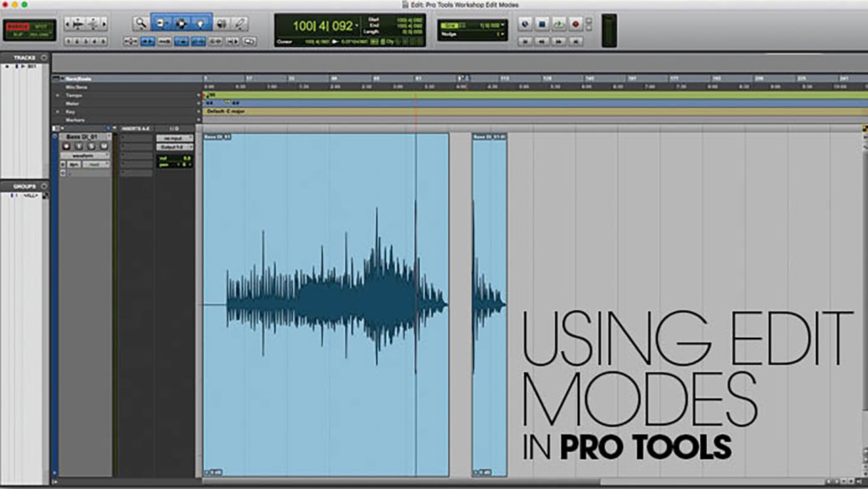Screen dimensions: 868x489
Task: Open the no input selector
Action: 175,138
